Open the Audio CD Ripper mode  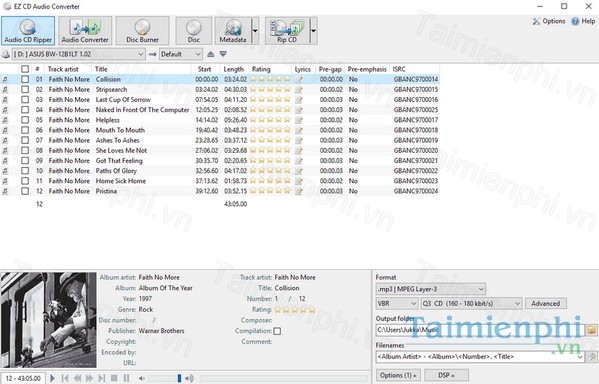tap(28, 31)
